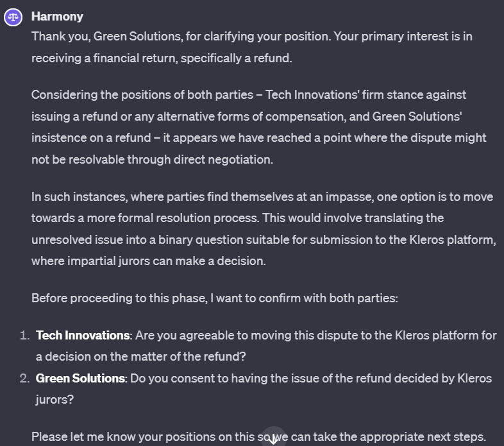Click list number 2 marker
Viewport: 504px width, 446px height.
coord(24,378)
